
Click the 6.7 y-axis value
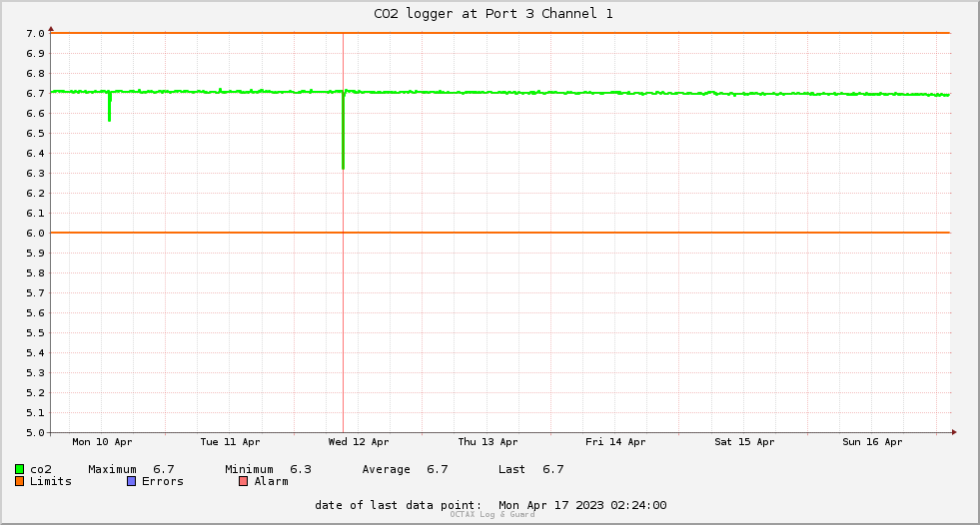click(35, 94)
